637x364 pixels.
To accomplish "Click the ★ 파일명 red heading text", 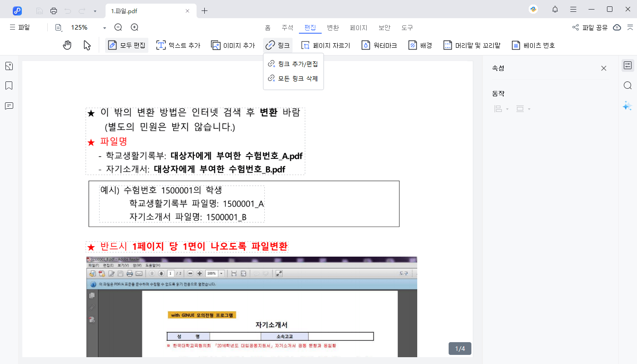I will click(x=107, y=142).
